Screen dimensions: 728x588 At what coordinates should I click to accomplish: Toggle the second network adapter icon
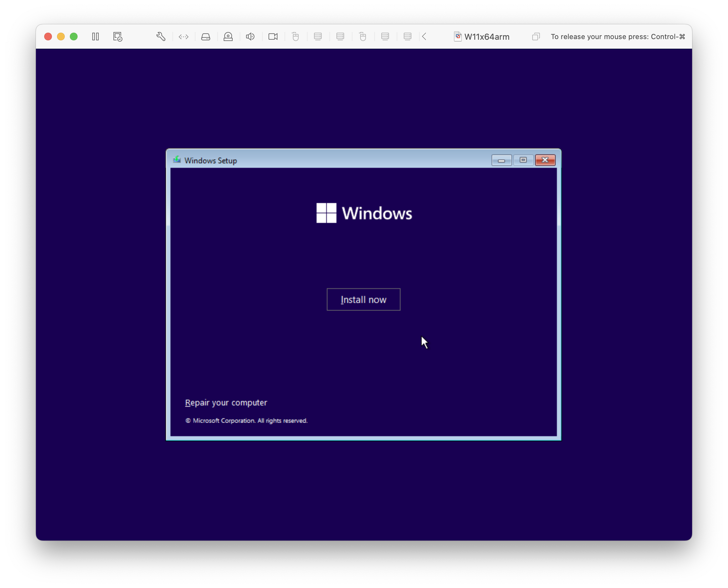(340, 37)
